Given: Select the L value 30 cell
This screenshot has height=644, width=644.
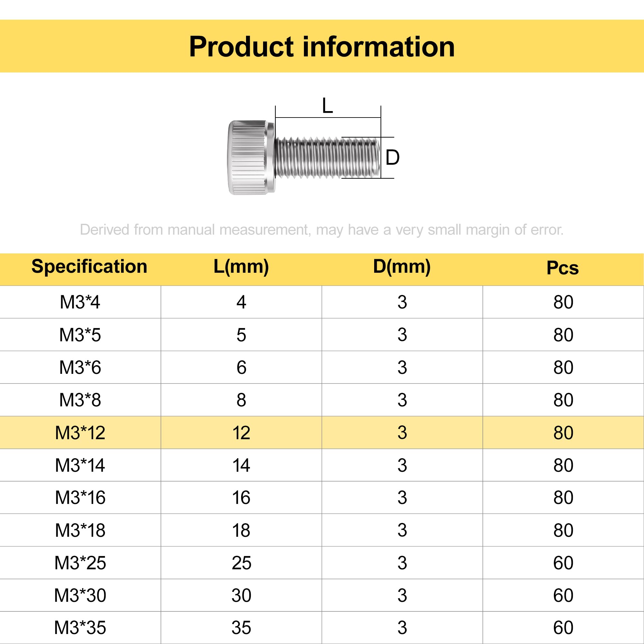Looking at the screenshot, I should [x=241, y=595].
